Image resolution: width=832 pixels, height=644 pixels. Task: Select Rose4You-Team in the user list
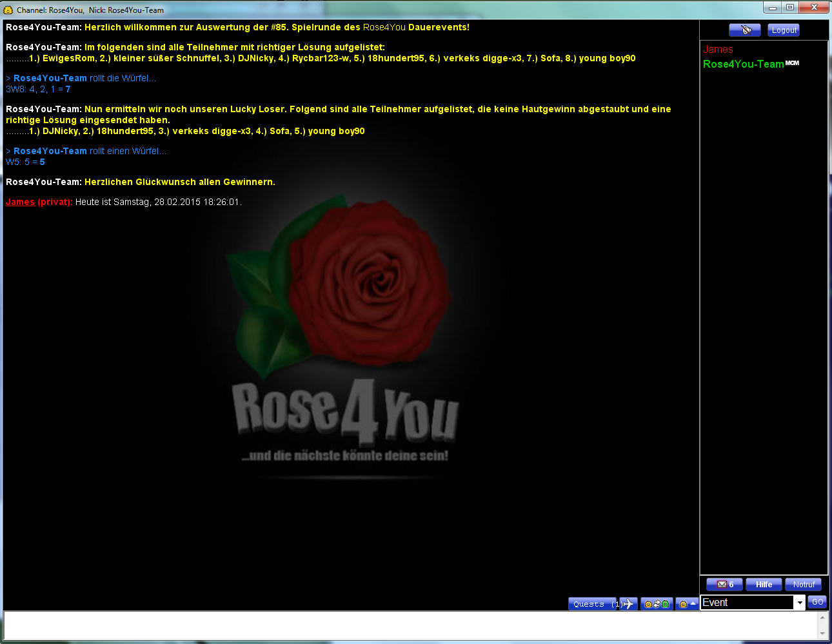(743, 64)
